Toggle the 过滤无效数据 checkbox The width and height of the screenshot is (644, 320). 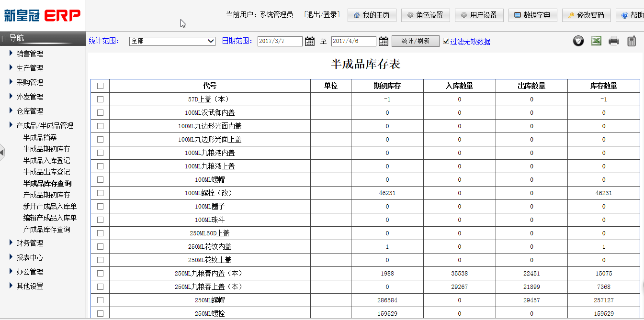tap(446, 41)
